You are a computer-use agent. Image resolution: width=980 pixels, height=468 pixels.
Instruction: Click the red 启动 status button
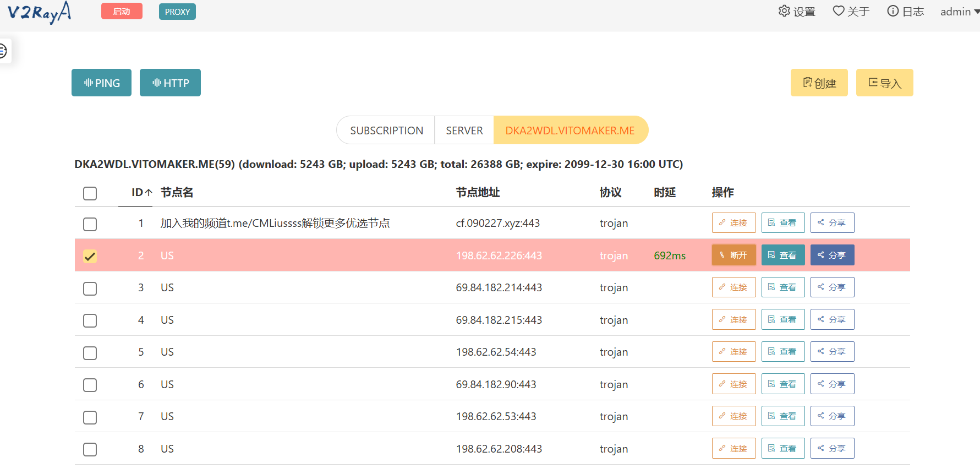click(122, 12)
